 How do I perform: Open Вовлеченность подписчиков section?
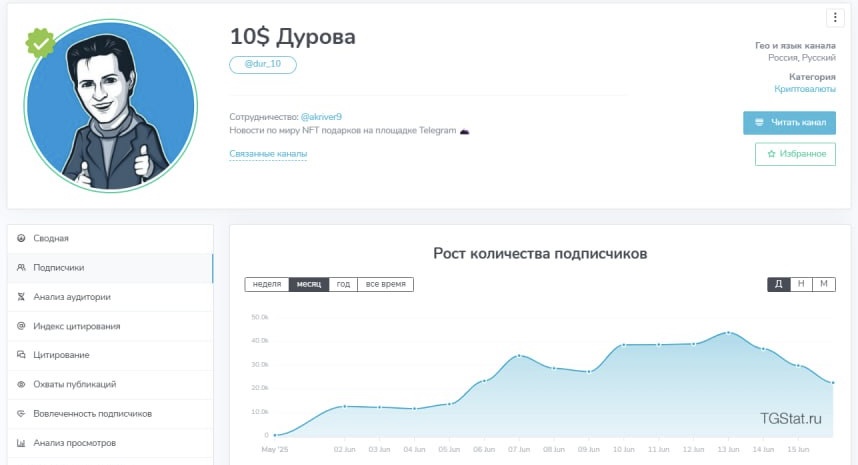tap(110, 414)
